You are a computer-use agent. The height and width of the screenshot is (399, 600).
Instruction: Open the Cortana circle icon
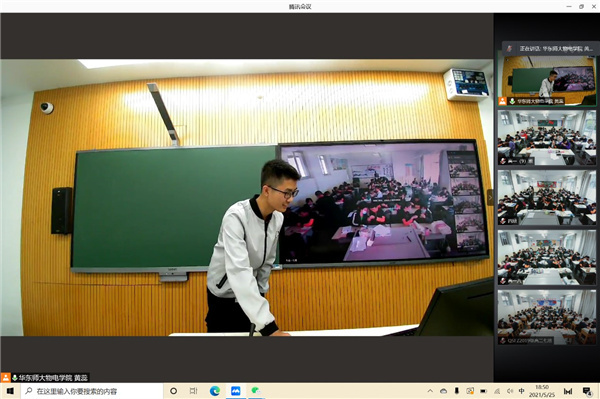(173, 391)
